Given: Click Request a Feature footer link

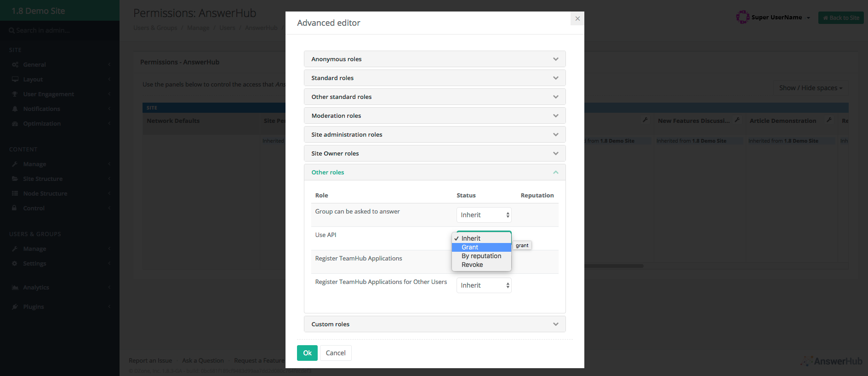Looking at the screenshot, I should tap(259, 360).
